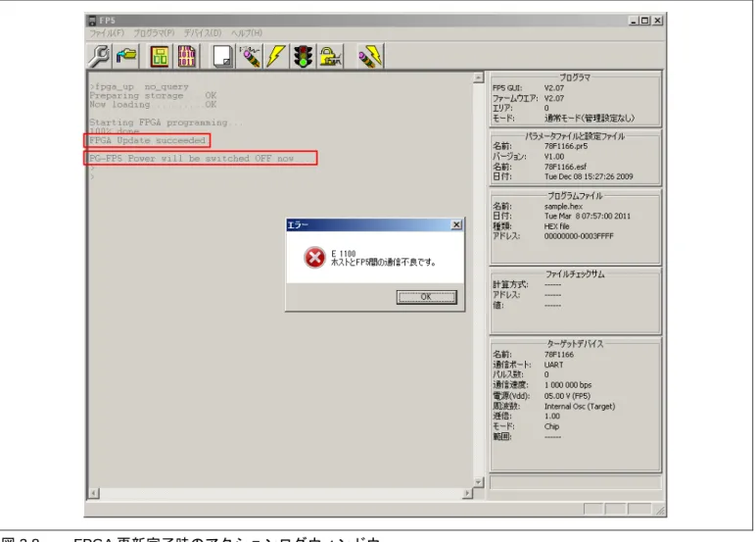Viewport: 756px width, 542px height.
Task: Click the folder load-file toolbar icon
Action: pyautogui.click(x=126, y=56)
